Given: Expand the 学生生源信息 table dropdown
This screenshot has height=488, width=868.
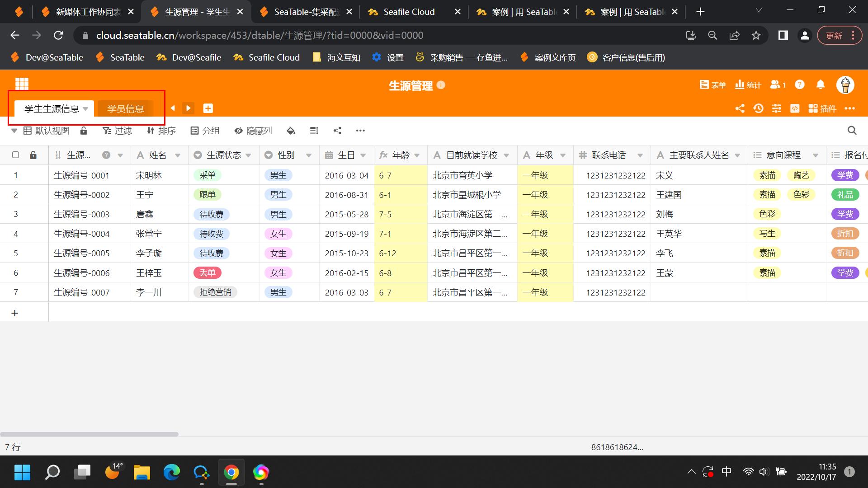Looking at the screenshot, I should click(86, 108).
